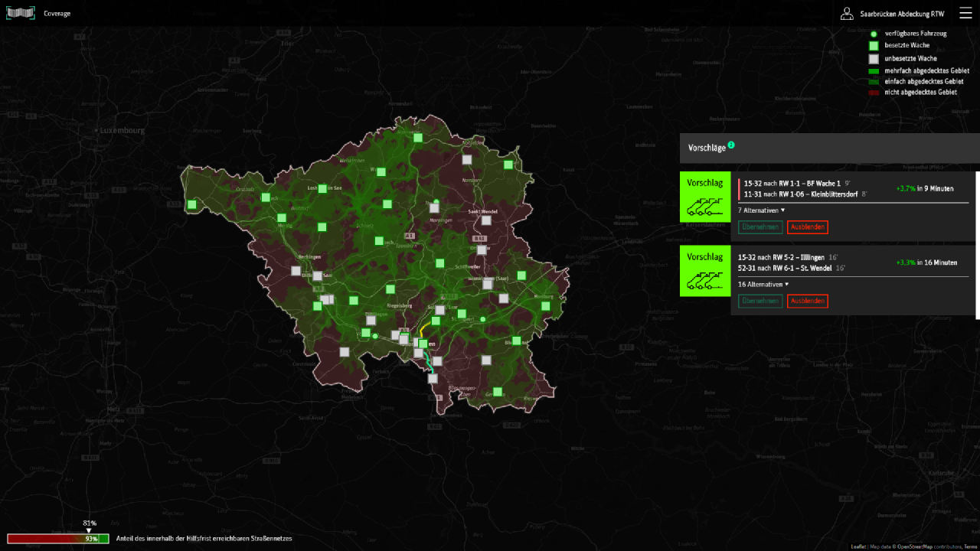Open the Leaflet attribution link

[x=859, y=546]
